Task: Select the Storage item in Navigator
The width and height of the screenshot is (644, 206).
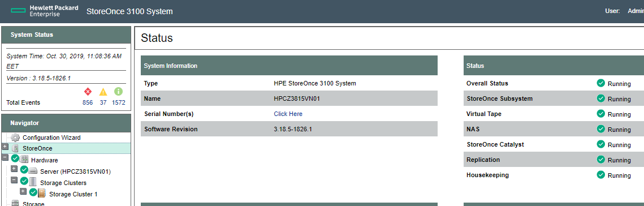Action: coord(34,204)
